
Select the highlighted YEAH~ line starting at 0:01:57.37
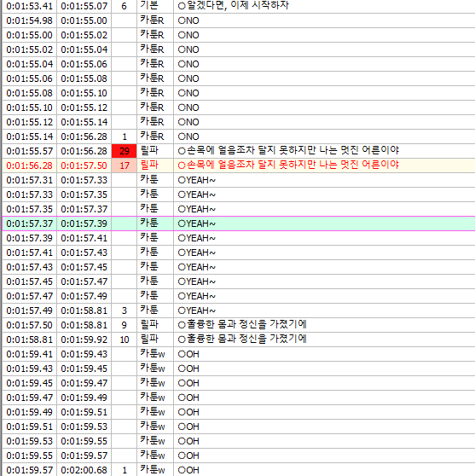click(x=239, y=223)
